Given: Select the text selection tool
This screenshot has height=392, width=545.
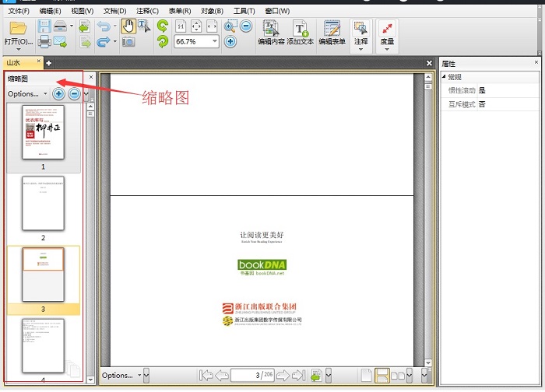Looking at the screenshot, I should (144, 26).
